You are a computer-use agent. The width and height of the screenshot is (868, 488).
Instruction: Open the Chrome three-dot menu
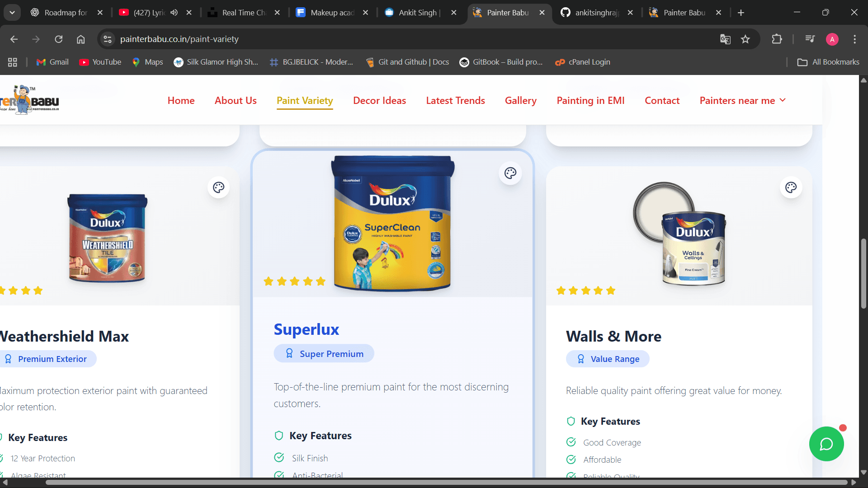pos(854,39)
